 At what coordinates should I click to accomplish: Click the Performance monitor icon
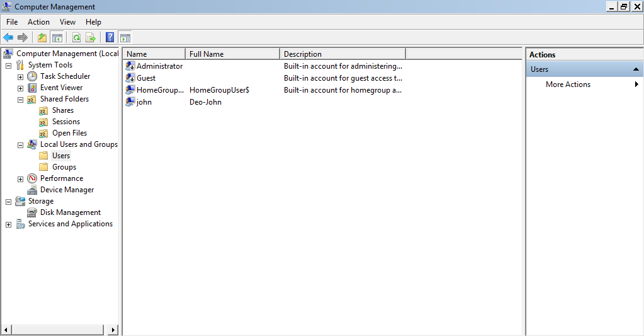[32, 178]
